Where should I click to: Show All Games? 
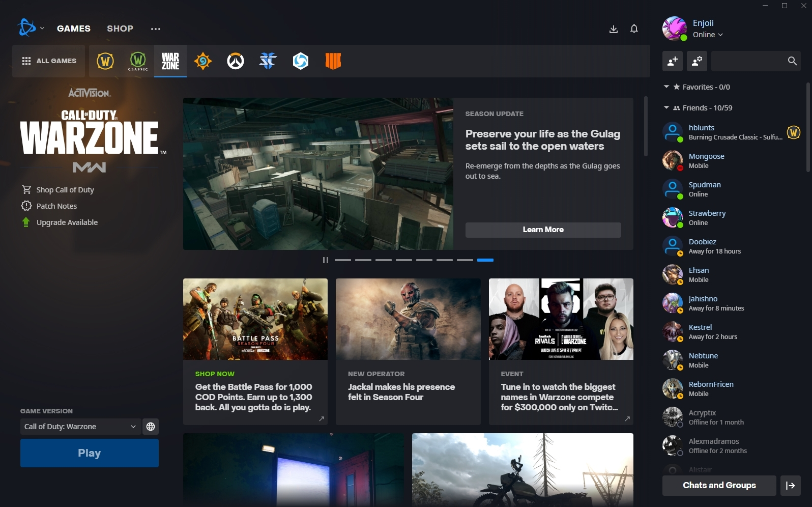click(x=49, y=61)
